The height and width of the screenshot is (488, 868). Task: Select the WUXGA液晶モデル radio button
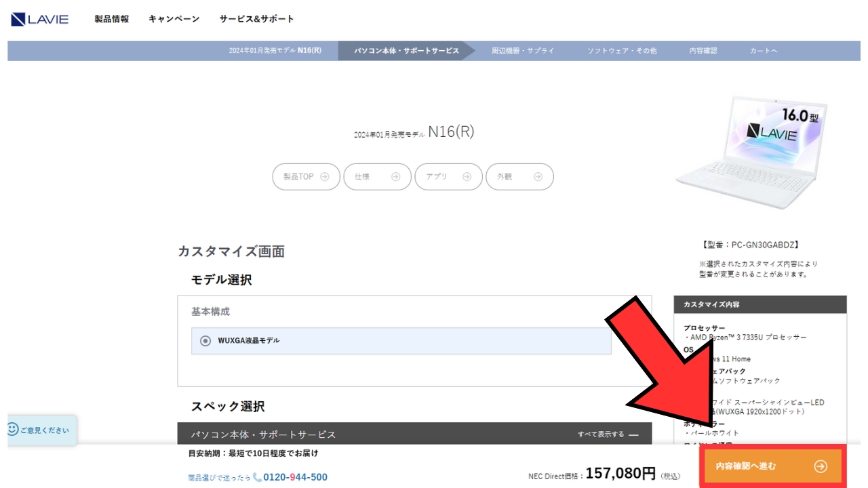click(205, 341)
